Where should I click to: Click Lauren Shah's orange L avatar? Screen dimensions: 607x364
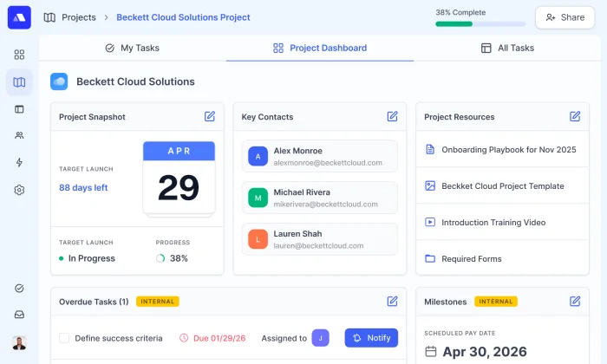coord(258,239)
